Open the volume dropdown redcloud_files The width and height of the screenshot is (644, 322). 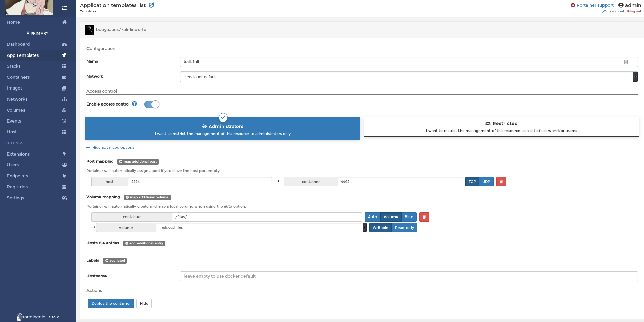pyautogui.click(x=261, y=227)
